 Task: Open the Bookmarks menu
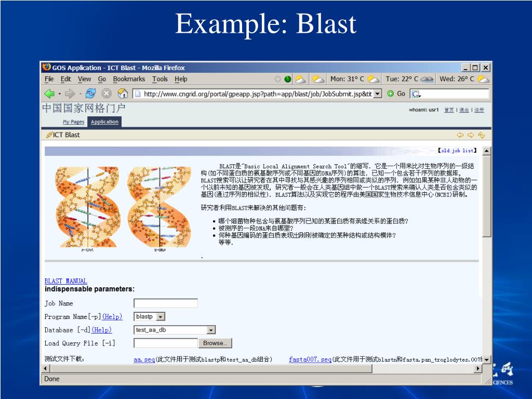pyautogui.click(x=129, y=79)
